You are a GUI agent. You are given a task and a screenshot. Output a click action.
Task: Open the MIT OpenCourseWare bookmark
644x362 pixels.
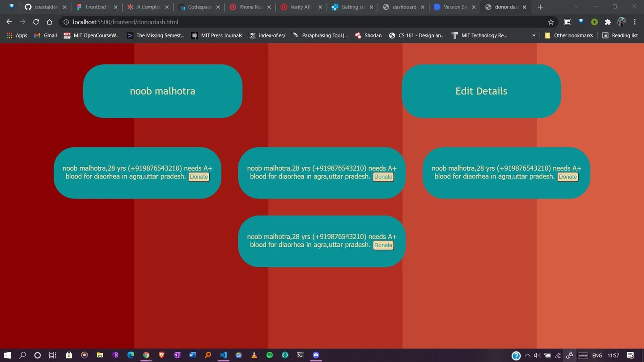92,35
